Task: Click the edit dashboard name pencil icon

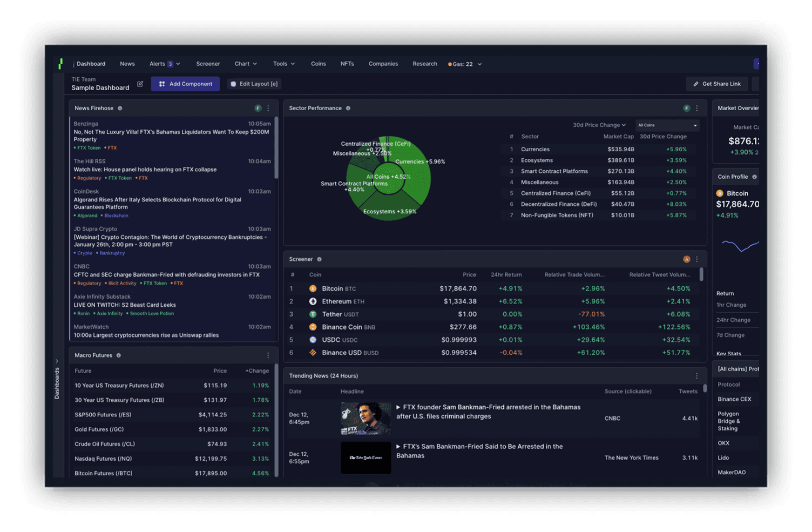Action: point(140,84)
